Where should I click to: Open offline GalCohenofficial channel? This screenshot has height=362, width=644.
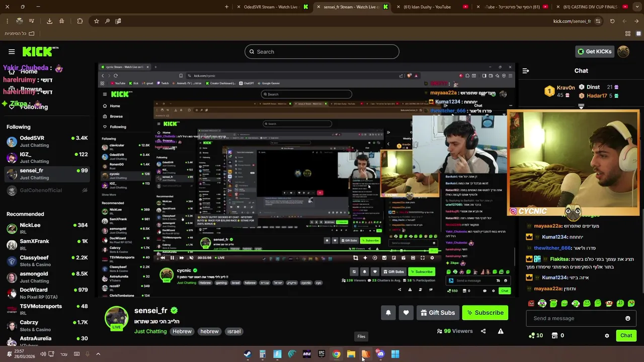(48, 190)
